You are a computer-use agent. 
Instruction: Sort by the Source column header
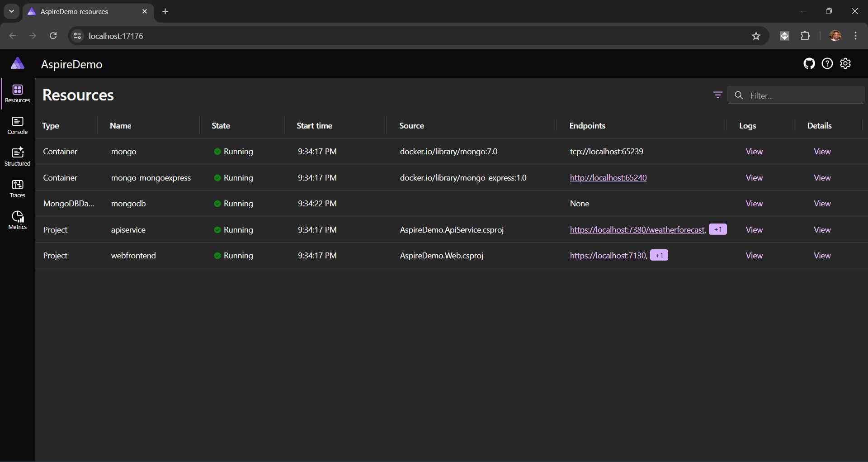pyautogui.click(x=412, y=126)
